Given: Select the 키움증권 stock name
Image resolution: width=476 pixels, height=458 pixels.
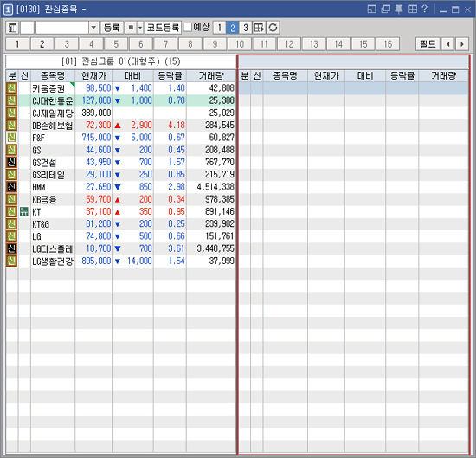Looking at the screenshot, I should coord(48,88).
